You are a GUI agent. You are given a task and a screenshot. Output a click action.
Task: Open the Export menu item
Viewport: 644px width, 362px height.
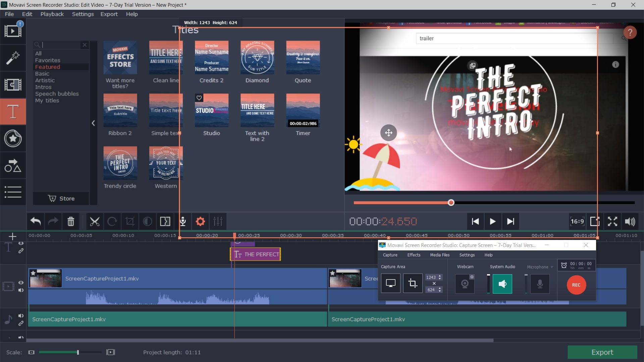point(108,14)
